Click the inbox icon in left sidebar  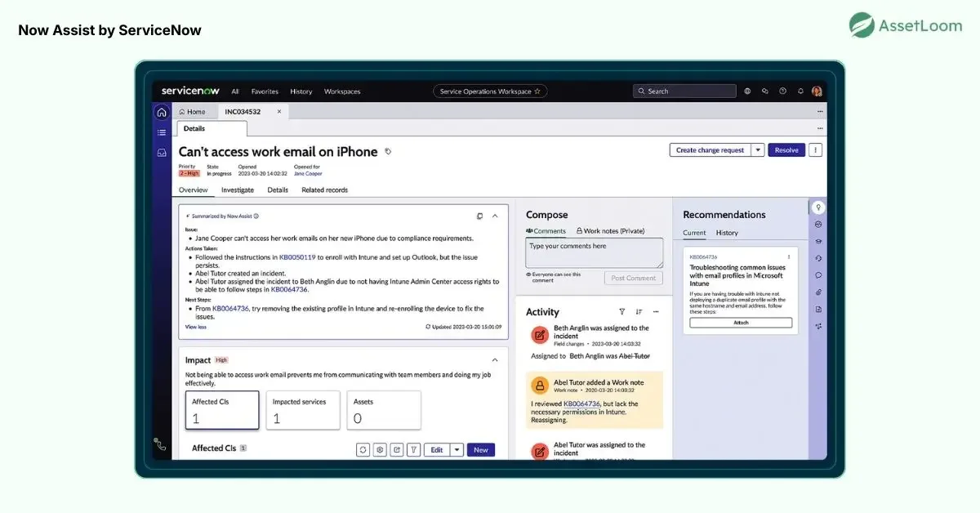click(162, 153)
